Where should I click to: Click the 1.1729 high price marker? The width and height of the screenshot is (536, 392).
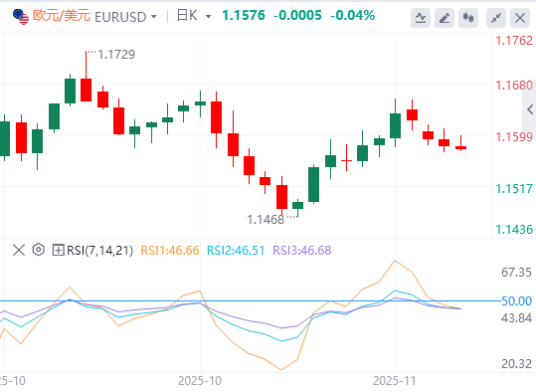pyautogui.click(x=116, y=55)
